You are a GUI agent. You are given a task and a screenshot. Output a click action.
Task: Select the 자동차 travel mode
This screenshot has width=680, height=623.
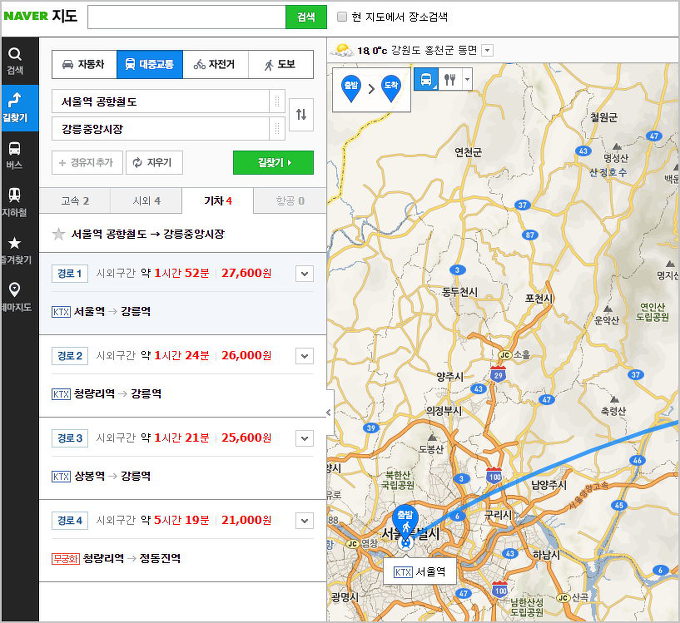[84, 65]
